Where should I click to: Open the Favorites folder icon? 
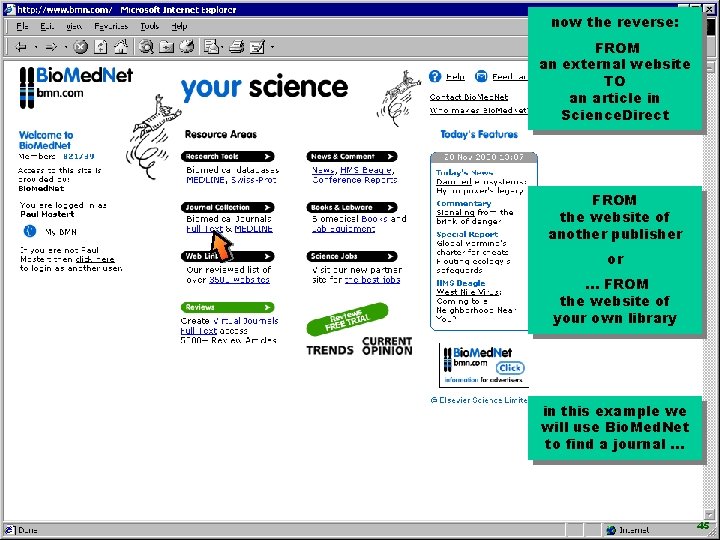coord(166,47)
